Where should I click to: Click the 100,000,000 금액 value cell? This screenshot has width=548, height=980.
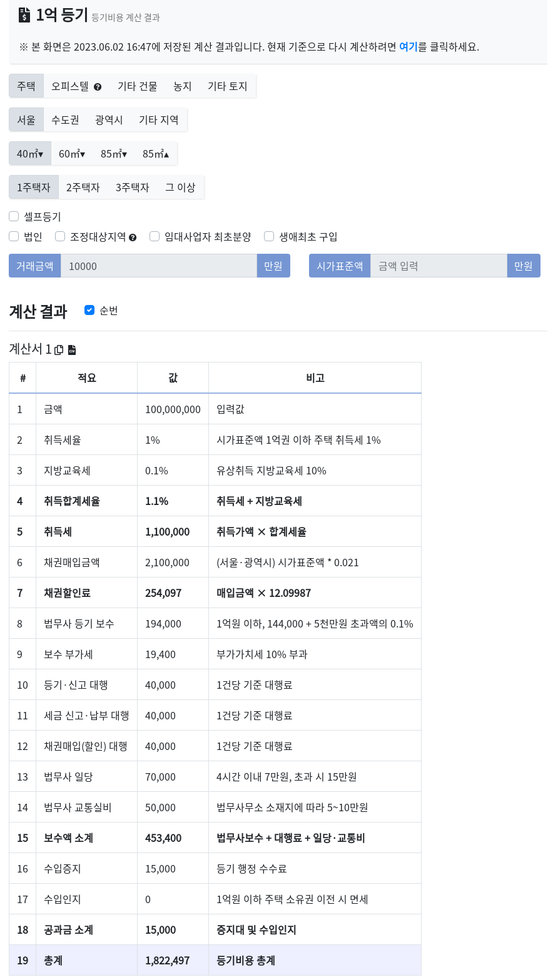coord(173,409)
